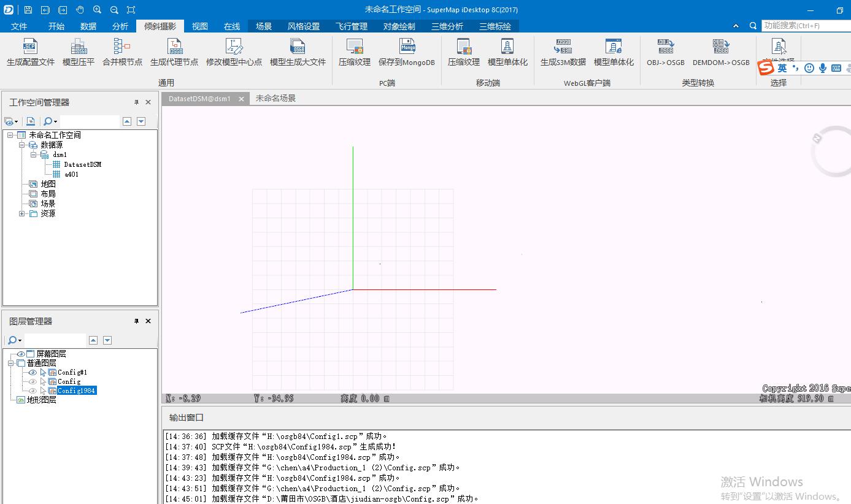The width and height of the screenshot is (851, 504).
Task: Toggle the eye icon for Config1984 layer
Action: [33, 391]
